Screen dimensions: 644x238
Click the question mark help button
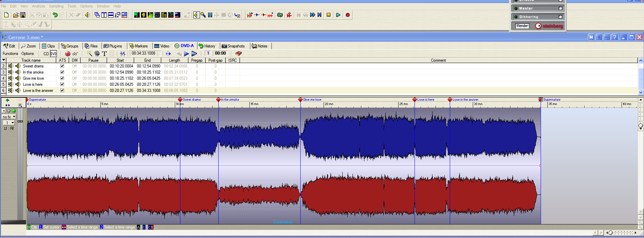click(x=615, y=37)
